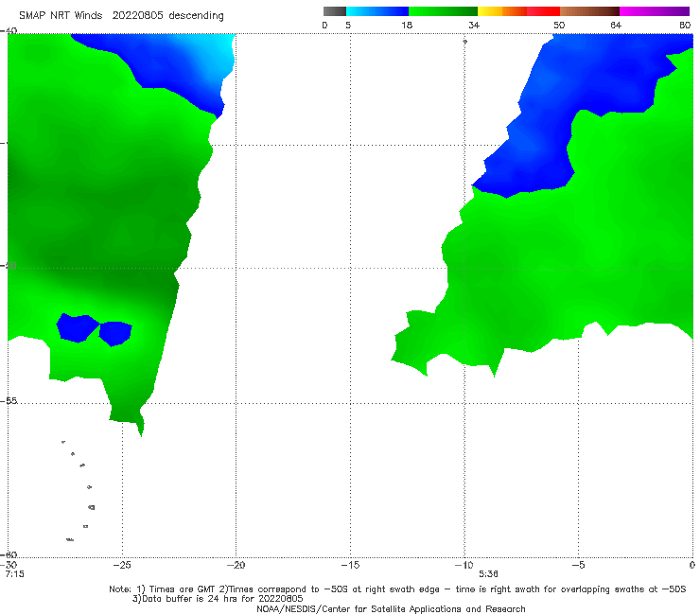700x615 pixels.
Task: Click the longitude label '-10'
Action: [464, 565]
